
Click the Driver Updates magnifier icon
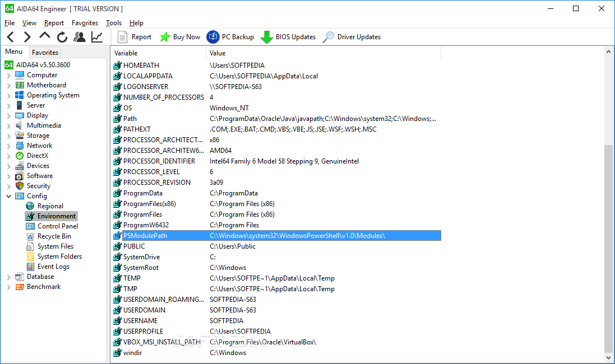[x=329, y=37]
